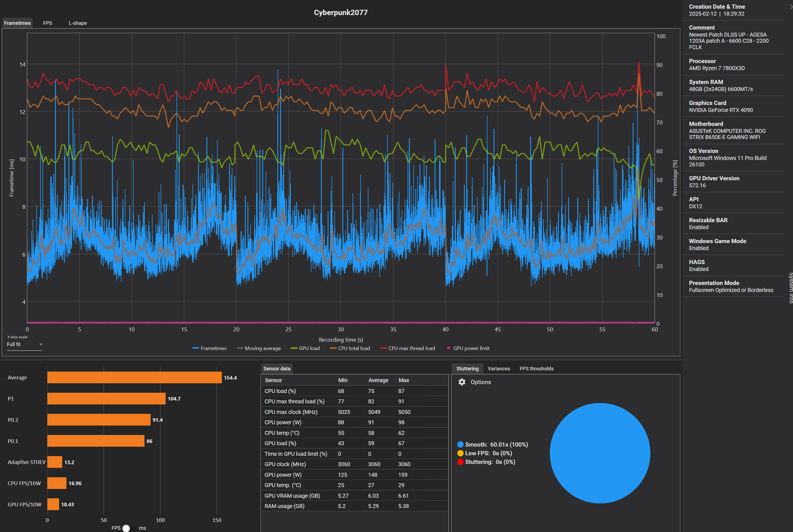Click the pink GPU power limit legend
This screenshot has height=532, width=793.
448,348
